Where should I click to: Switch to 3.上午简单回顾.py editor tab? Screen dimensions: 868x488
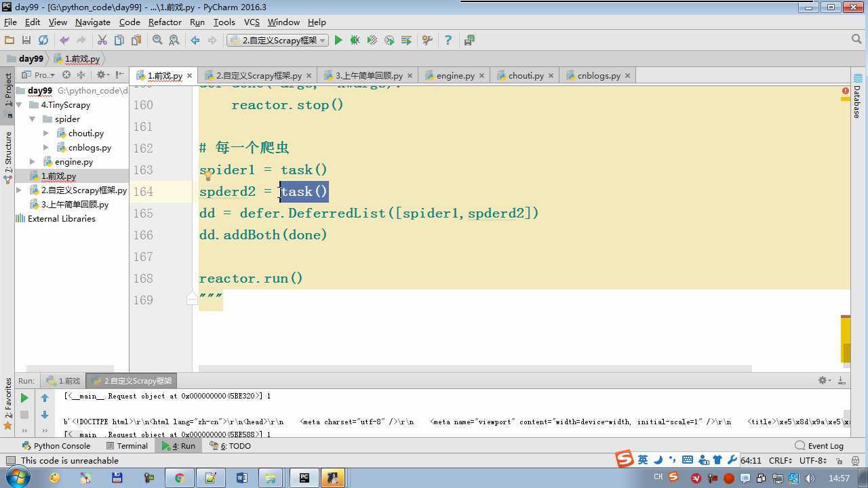[x=369, y=76]
